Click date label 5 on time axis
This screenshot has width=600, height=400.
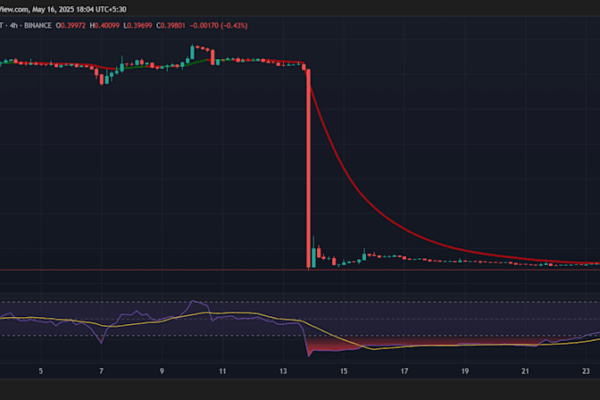41,371
